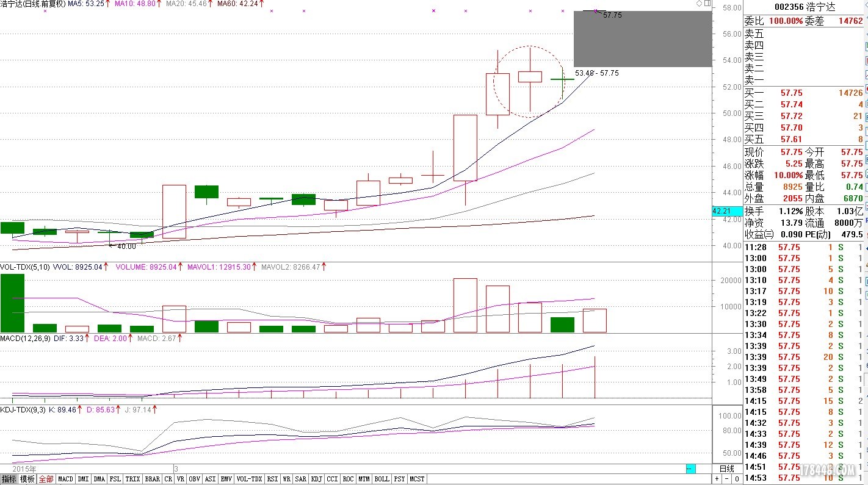
Task: Click the 总量 8925 value
Action: pyautogui.click(x=793, y=187)
